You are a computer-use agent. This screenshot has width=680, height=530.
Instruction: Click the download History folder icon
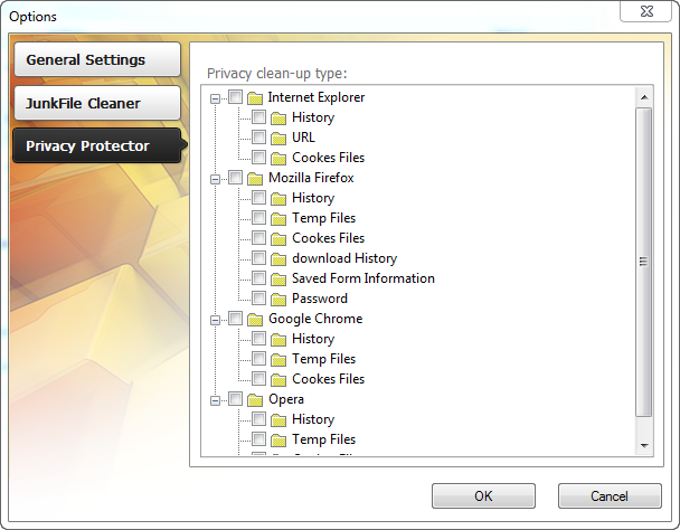[x=278, y=259]
